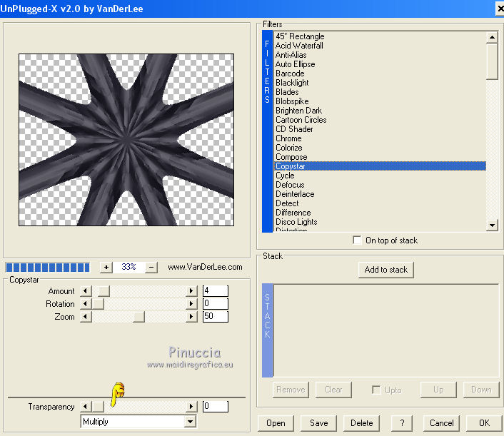
Task: Click the Rotation value field
Action: click(216, 303)
